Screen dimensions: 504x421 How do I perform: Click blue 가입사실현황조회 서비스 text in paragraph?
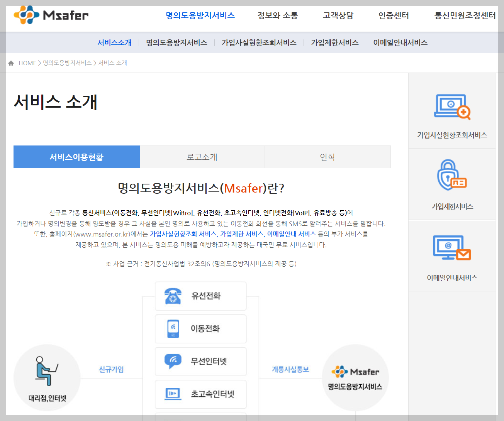183,234
